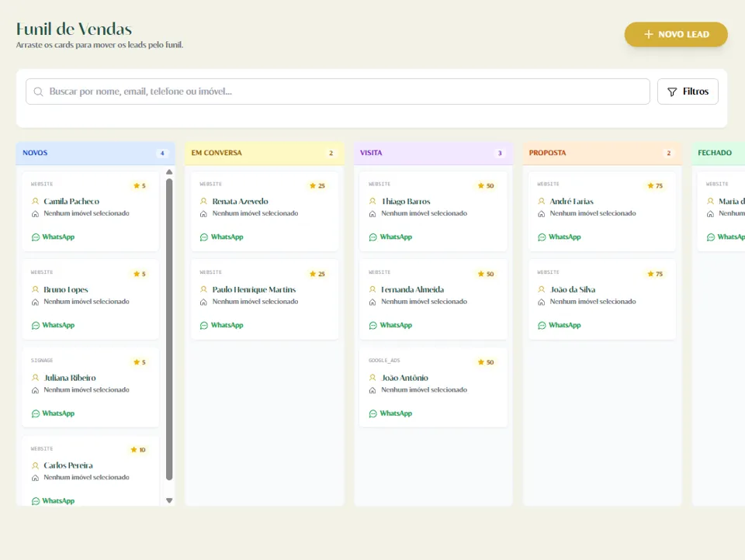Click star score 5 on Bruno Lopes card
The height and width of the screenshot is (560, 745).
(x=140, y=274)
